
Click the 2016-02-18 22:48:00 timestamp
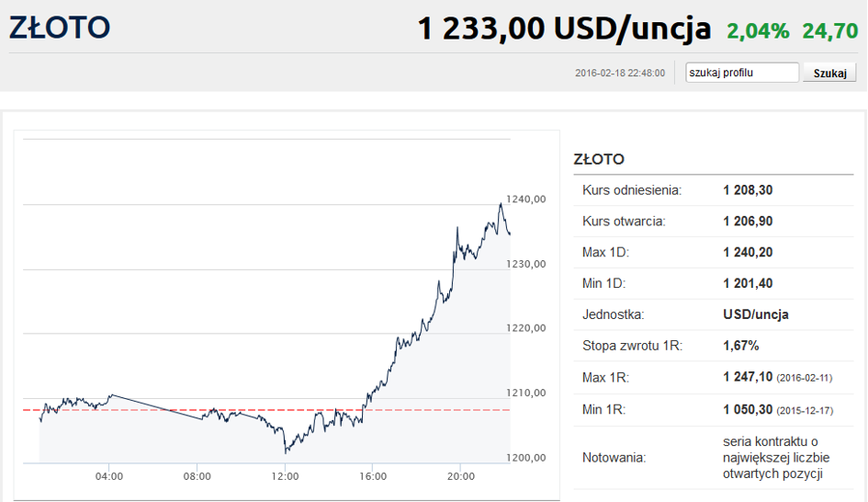[620, 74]
